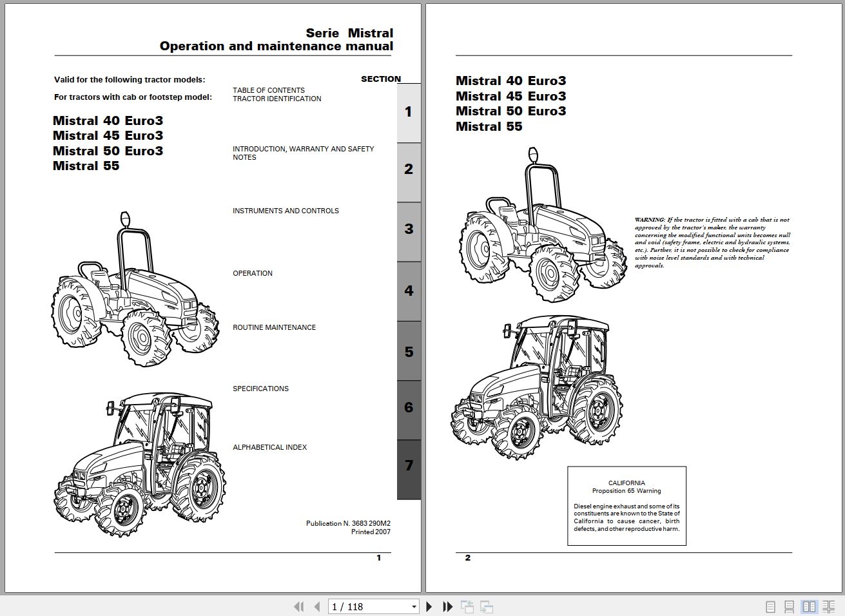The width and height of the screenshot is (845, 616).
Task: Toggle two-page facing view
Action: pos(809,607)
